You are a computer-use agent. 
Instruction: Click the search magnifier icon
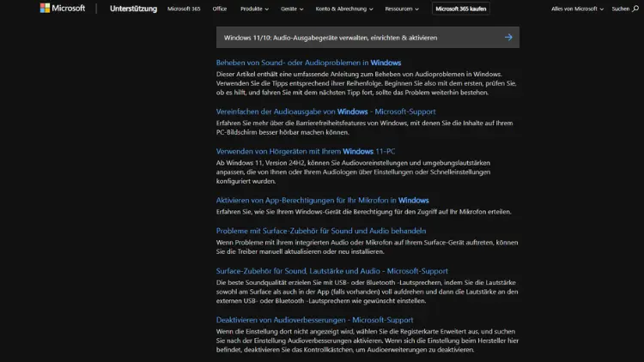635,9
